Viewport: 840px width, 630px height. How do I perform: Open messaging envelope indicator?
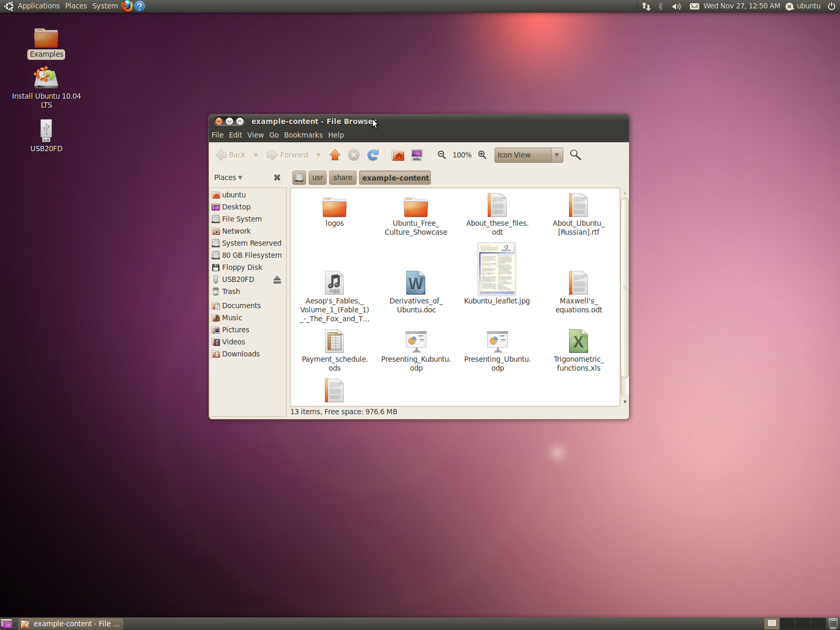tap(695, 6)
